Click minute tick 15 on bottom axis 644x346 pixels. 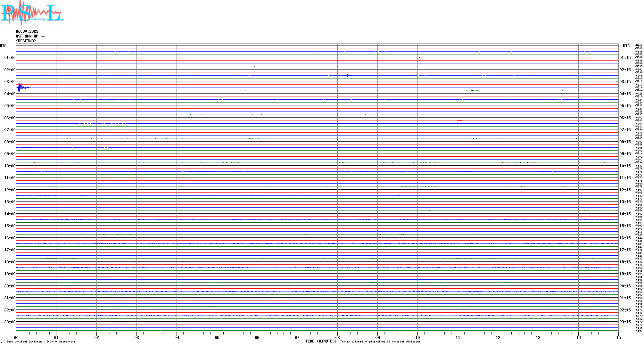[x=618, y=337]
